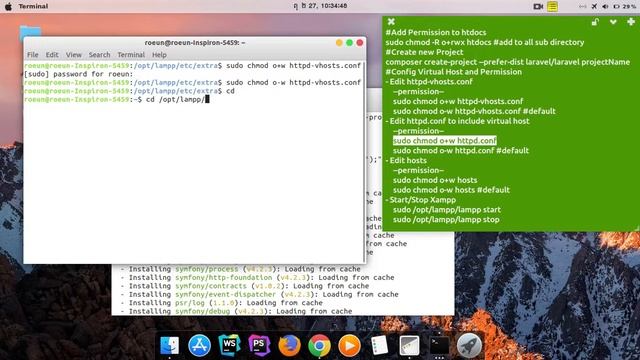Open the volume indicator in top bar

coord(605,6)
